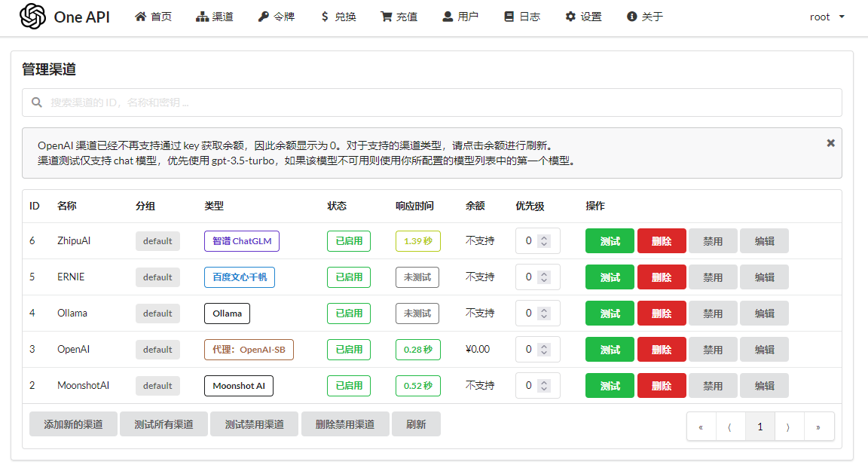Open the 用户 users menu

click(460, 17)
